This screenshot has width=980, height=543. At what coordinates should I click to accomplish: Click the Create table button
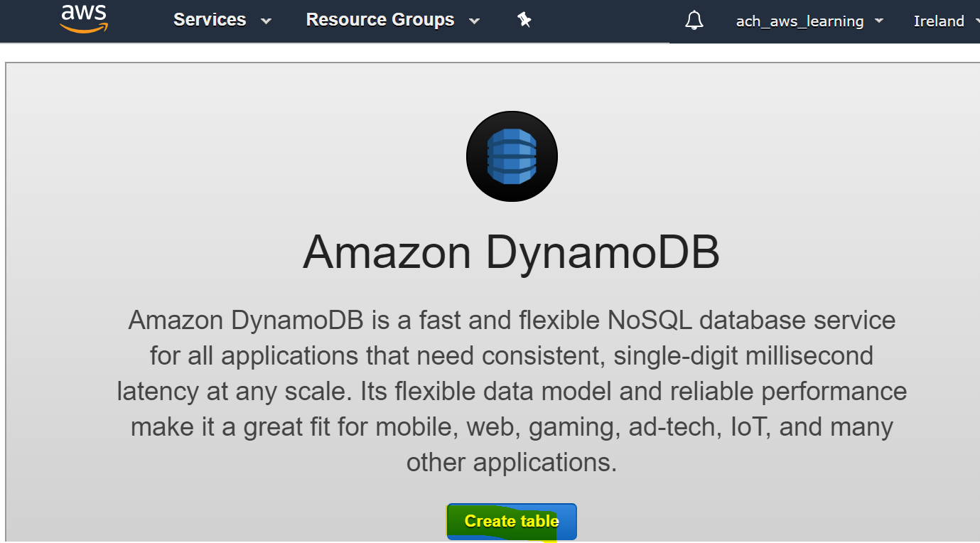511,521
